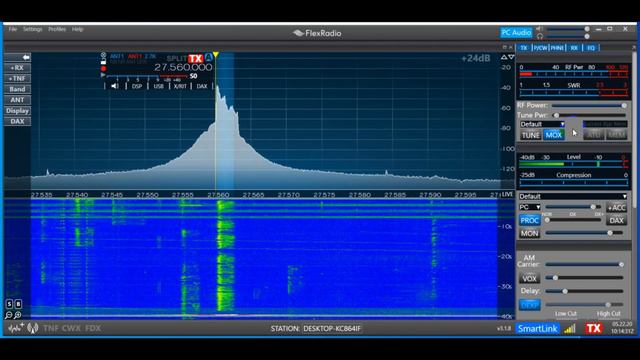Toggle the MOX transmit button
Viewport: 640px width, 360px height.
click(553, 135)
